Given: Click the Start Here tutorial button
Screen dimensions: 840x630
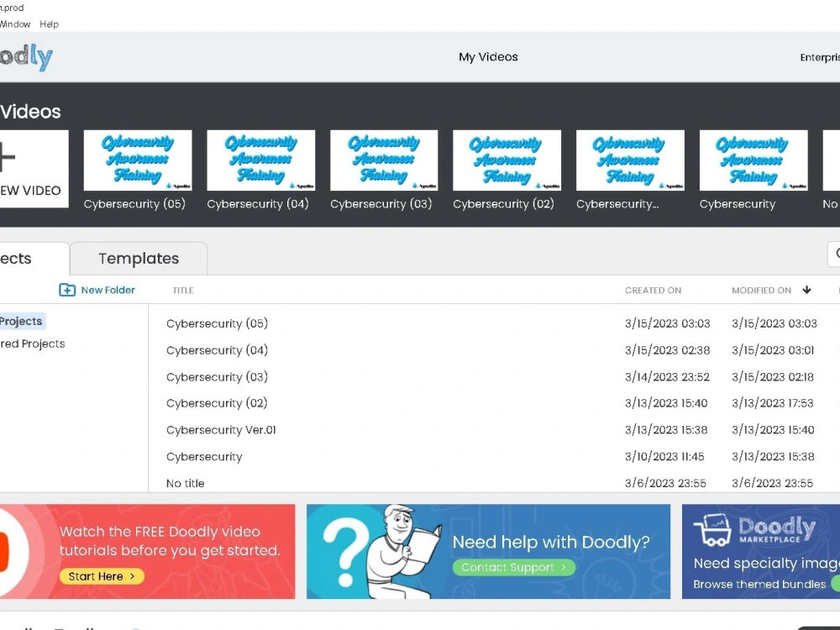Looking at the screenshot, I should [x=102, y=576].
